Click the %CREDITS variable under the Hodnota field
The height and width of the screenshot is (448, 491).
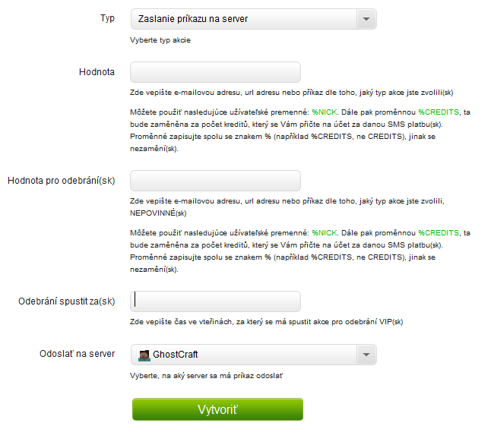(x=439, y=112)
